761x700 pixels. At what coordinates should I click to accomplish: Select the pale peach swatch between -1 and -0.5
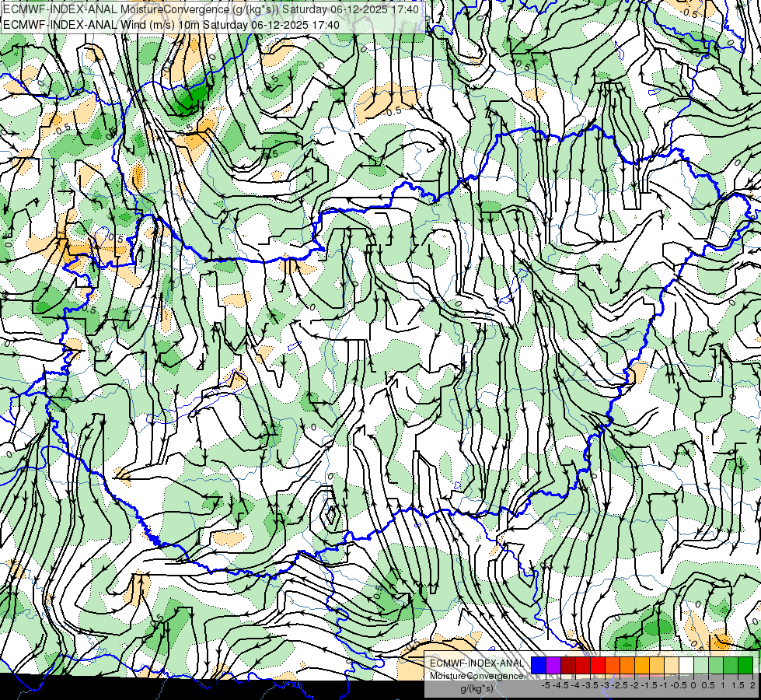[x=672, y=665]
